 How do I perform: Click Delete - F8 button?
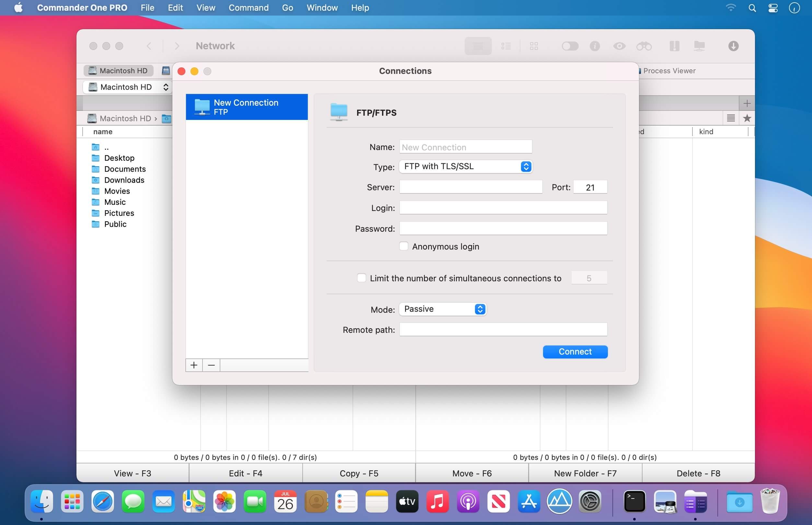click(x=698, y=473)
